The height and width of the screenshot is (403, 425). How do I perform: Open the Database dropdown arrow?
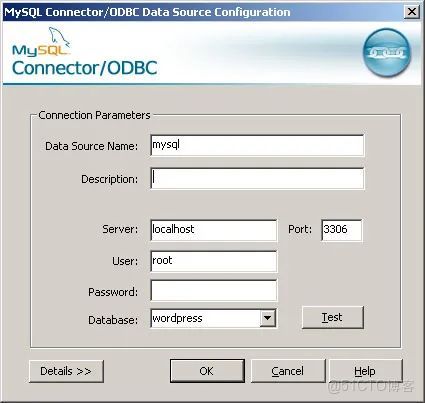pos(268,318)
